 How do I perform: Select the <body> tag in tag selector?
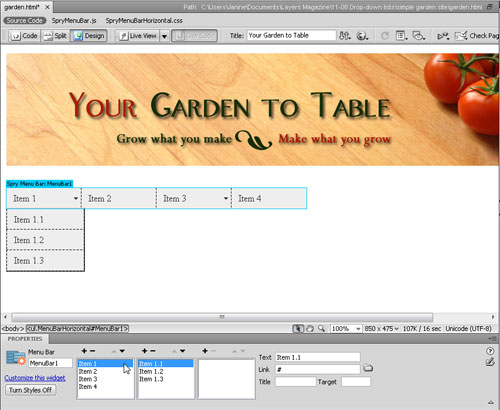point(13,329)
